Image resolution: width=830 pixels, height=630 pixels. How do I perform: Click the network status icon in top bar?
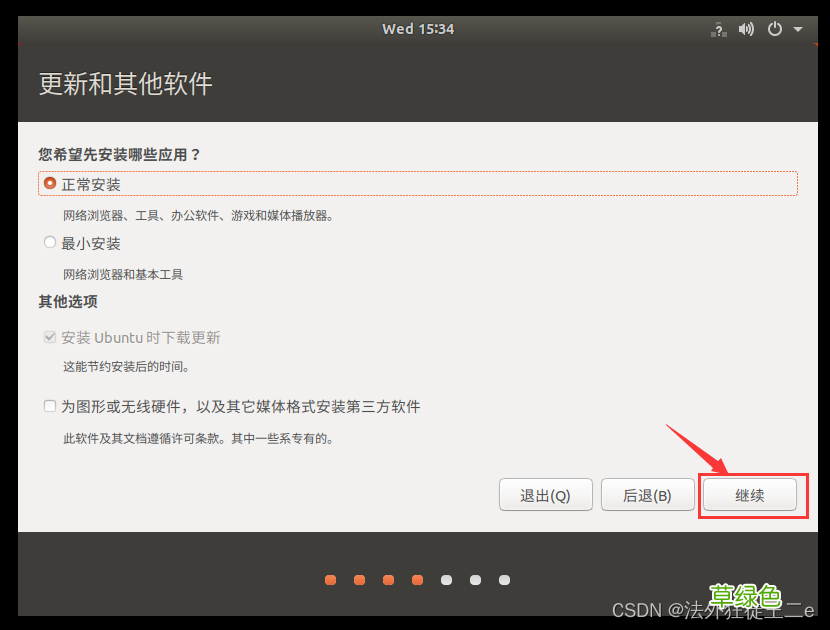(718, 29)
